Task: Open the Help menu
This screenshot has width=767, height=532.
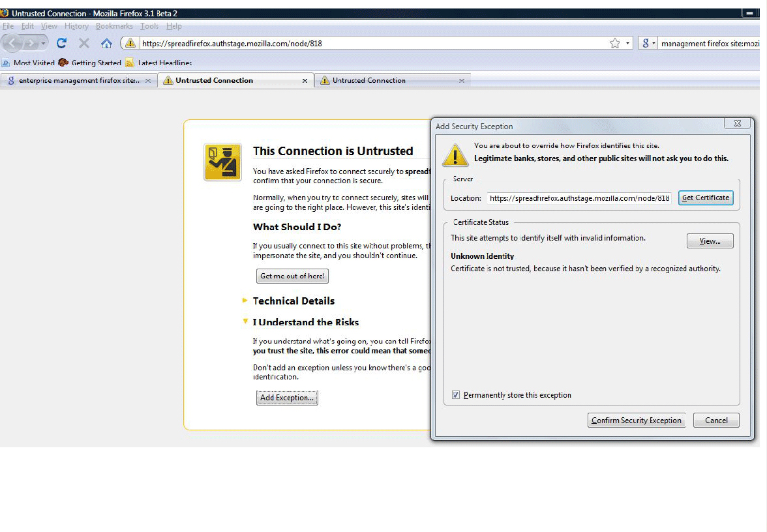Action: (173, 26)
